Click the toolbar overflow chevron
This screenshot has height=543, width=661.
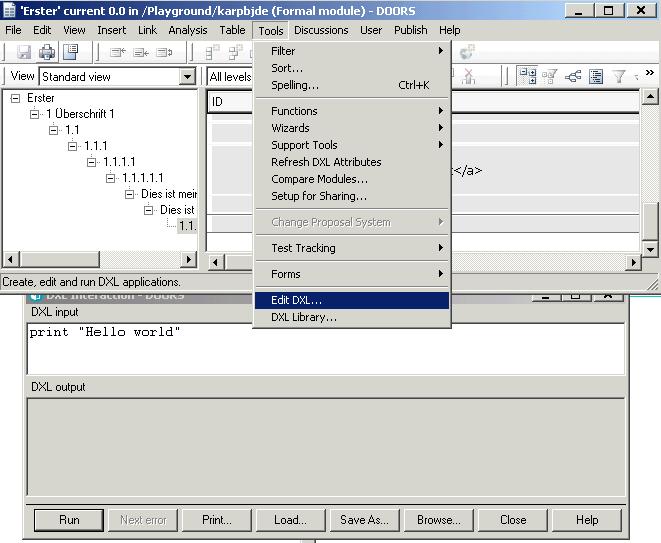coord(650,73)
